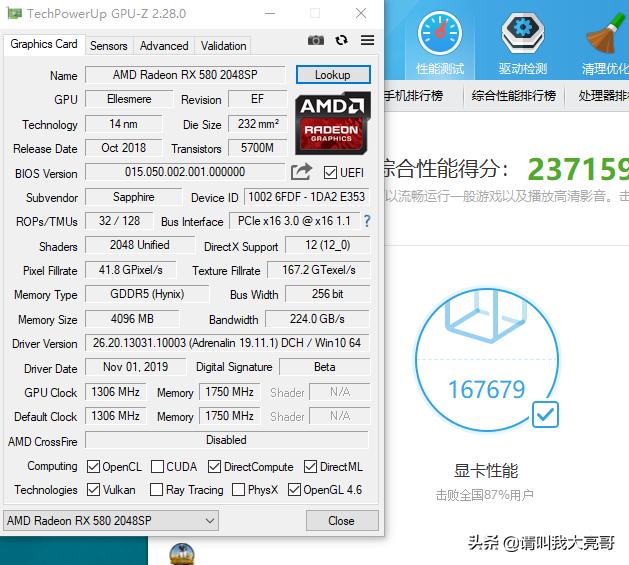Image resolution: width=629 pixels, height=565 pixels.
Task: Minimize the GPU-Z window
Action: 270,13
